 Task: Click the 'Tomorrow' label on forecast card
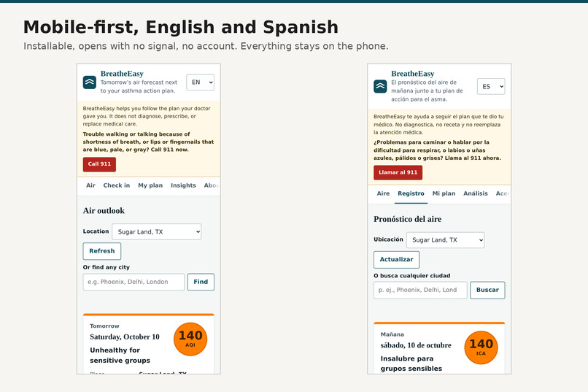tap(104, 326)
